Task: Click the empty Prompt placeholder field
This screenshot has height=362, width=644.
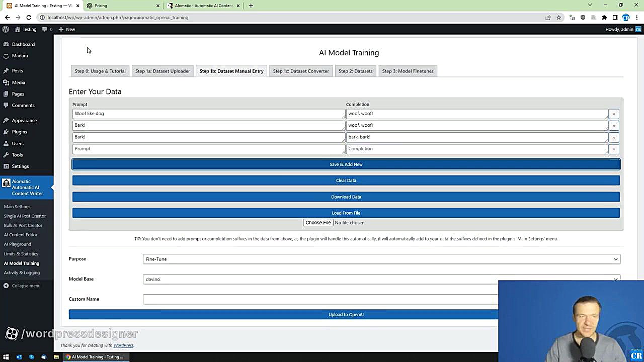Action: 208,149
